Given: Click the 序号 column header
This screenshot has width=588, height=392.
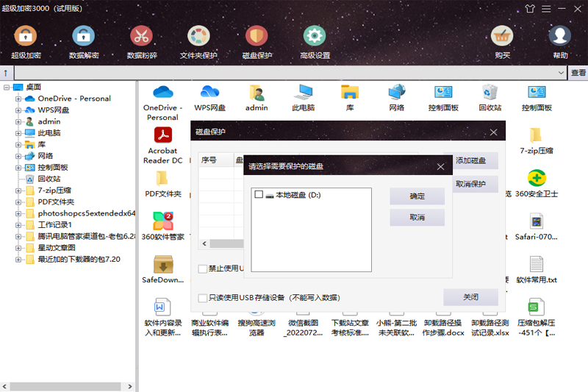Looking at the screenshot, I should coord(216,160).
